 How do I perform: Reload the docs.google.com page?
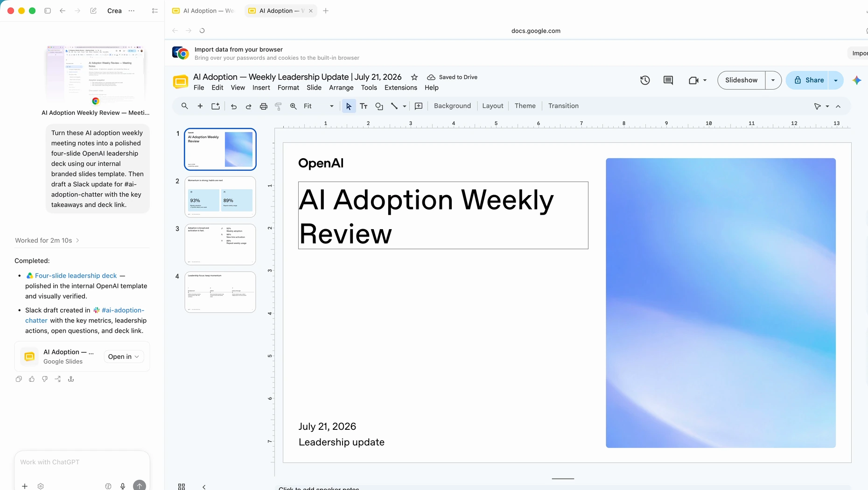coord(202,31)
